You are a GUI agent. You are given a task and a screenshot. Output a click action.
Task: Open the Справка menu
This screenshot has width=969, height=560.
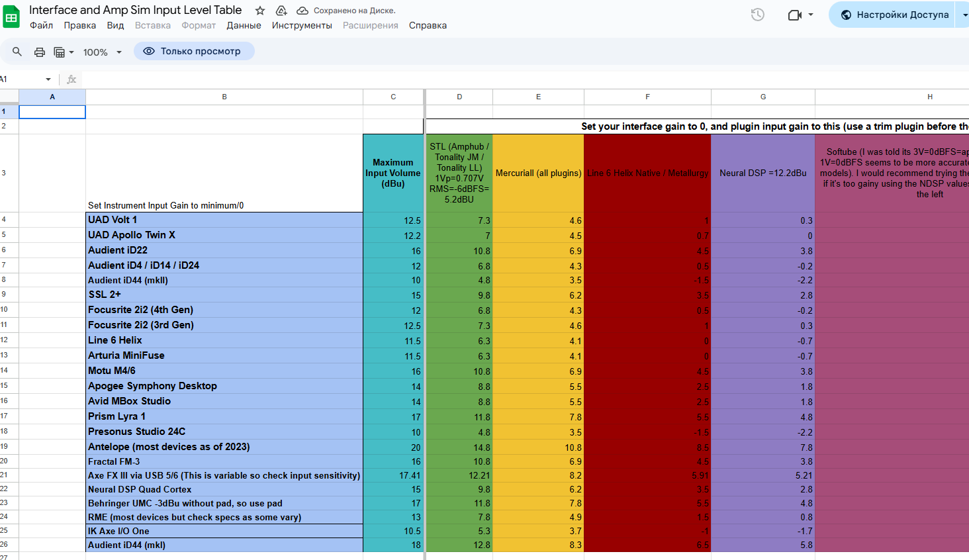[x=428, y=25]
